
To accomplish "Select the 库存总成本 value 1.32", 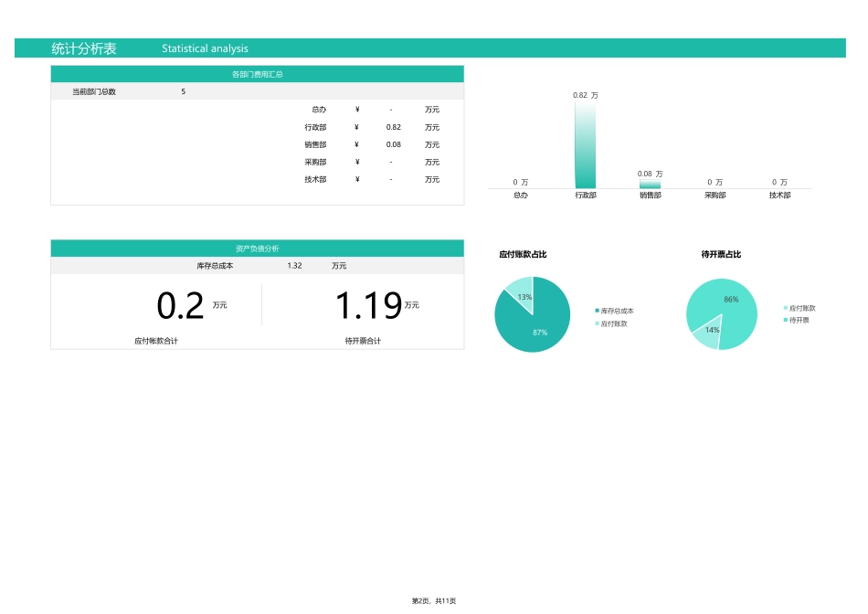I will click(x=294, y=266).
